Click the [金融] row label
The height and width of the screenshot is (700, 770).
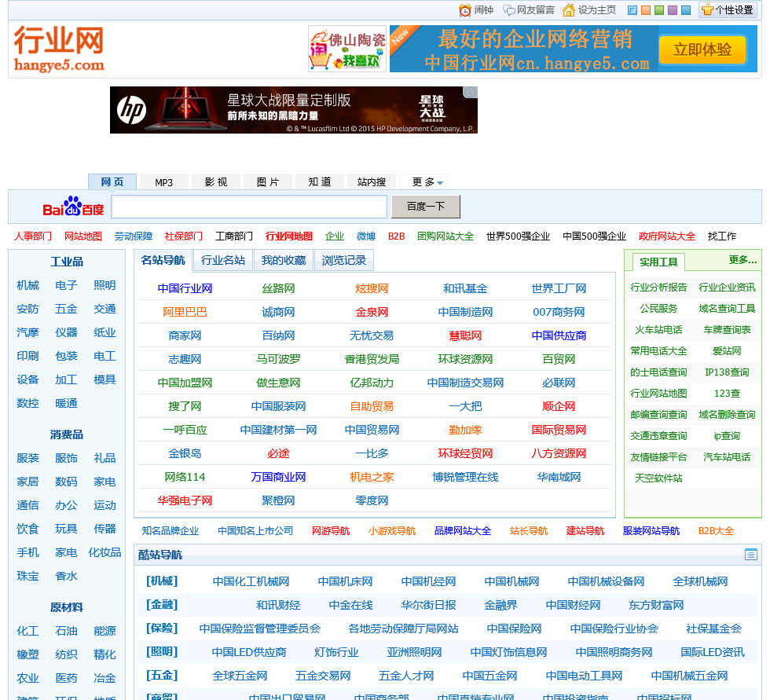tap(162, 605)
